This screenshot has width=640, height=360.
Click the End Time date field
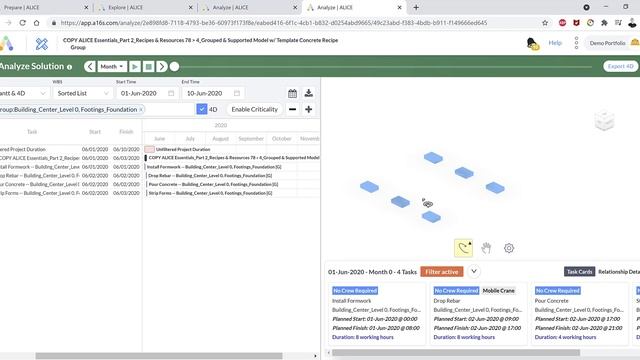(x=213, y=93)
